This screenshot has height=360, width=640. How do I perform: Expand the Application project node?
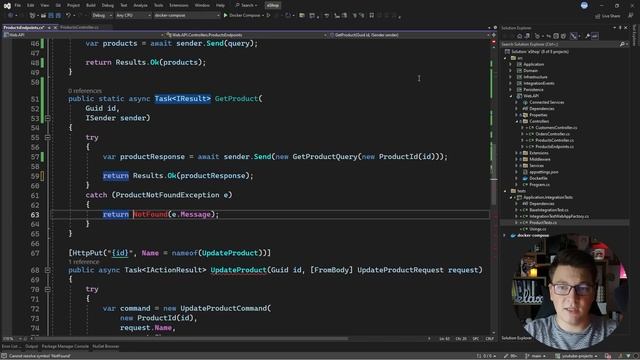510,64
